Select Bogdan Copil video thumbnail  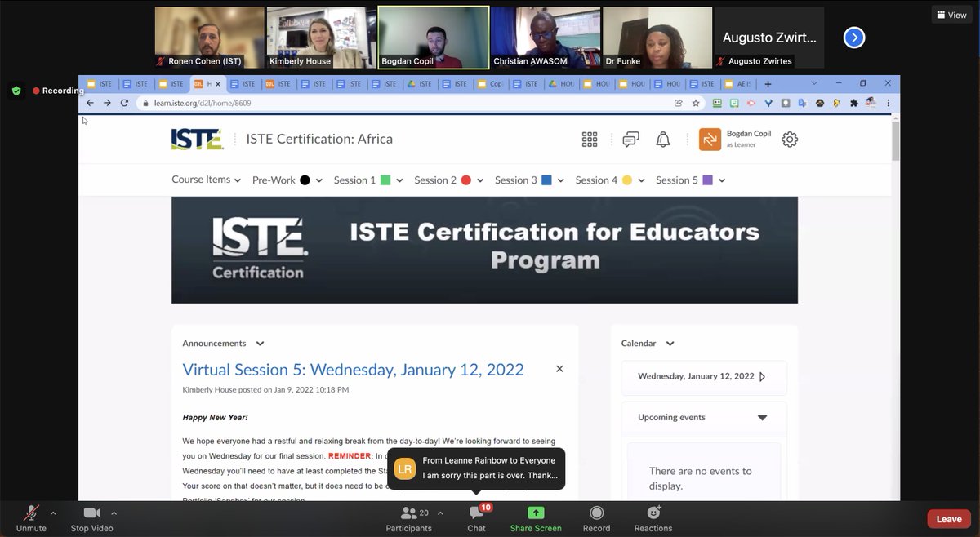(x=433, y=38)
